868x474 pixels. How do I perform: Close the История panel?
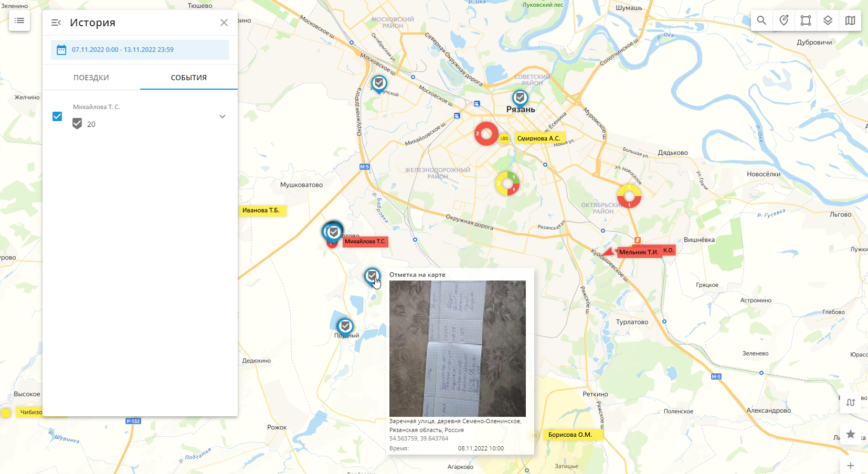click(224, 23)
